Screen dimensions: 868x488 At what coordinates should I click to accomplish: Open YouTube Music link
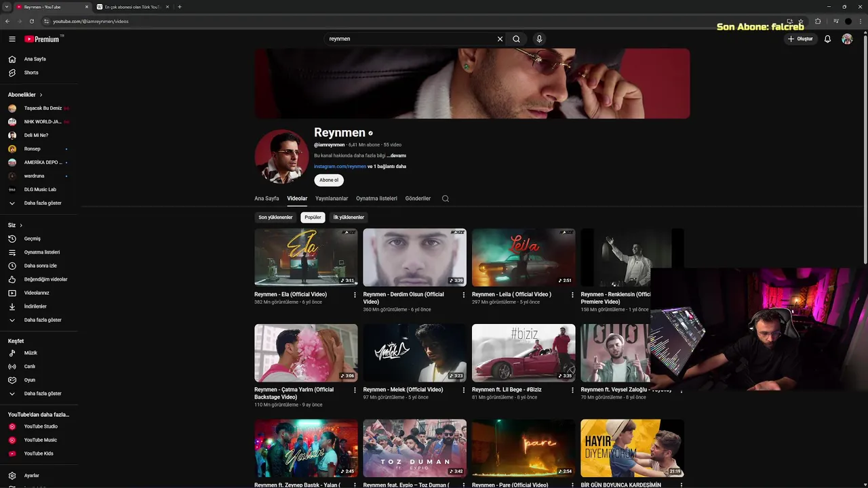(x=39, y=440)
